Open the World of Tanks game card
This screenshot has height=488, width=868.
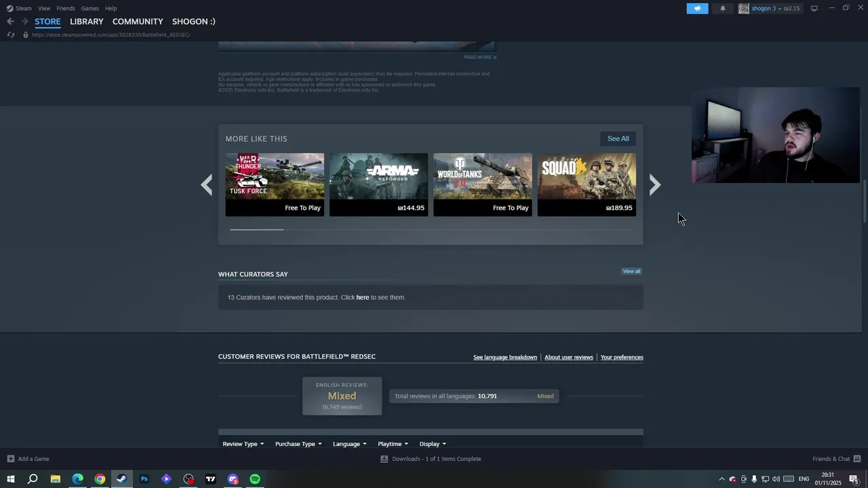click(483, 184)
